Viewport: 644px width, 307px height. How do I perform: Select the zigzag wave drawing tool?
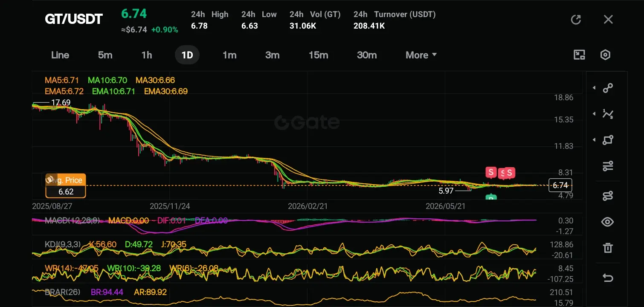click(608, 114)
